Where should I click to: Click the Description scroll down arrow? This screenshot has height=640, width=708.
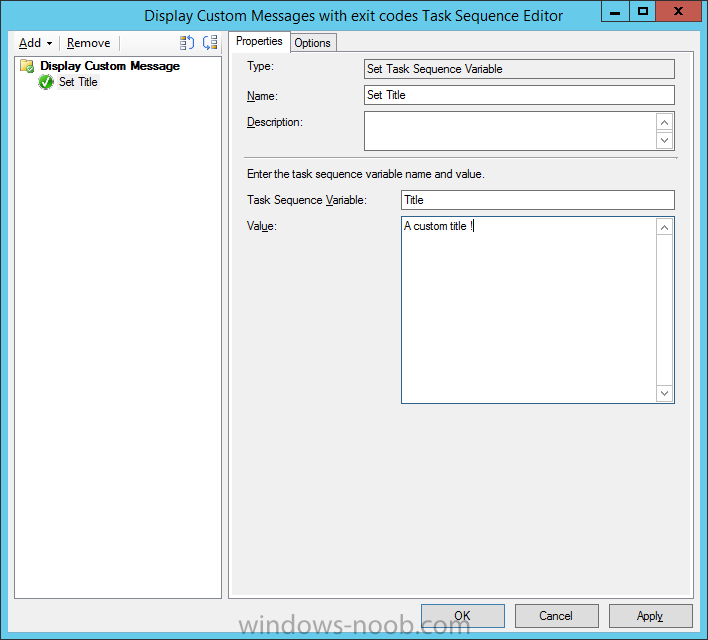click(664, 140)
